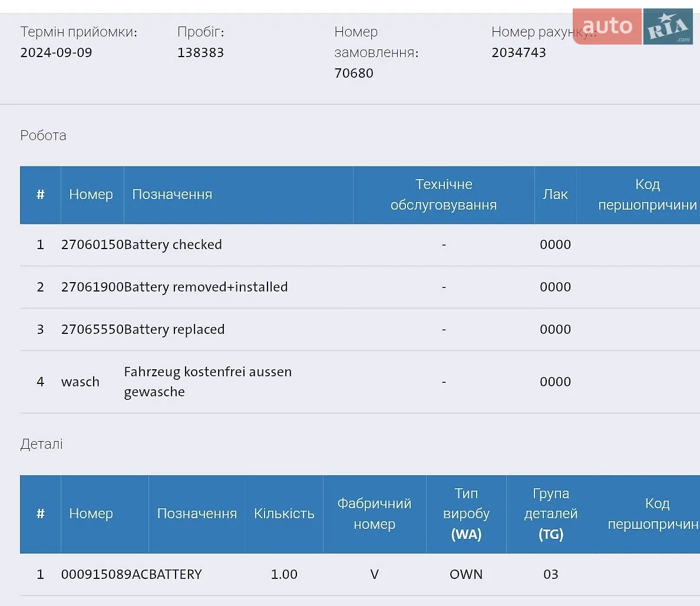Image resolution: width=700 pixels, height=606 pixels.
Task: Select work number 27061900
Action: point(93,287)
